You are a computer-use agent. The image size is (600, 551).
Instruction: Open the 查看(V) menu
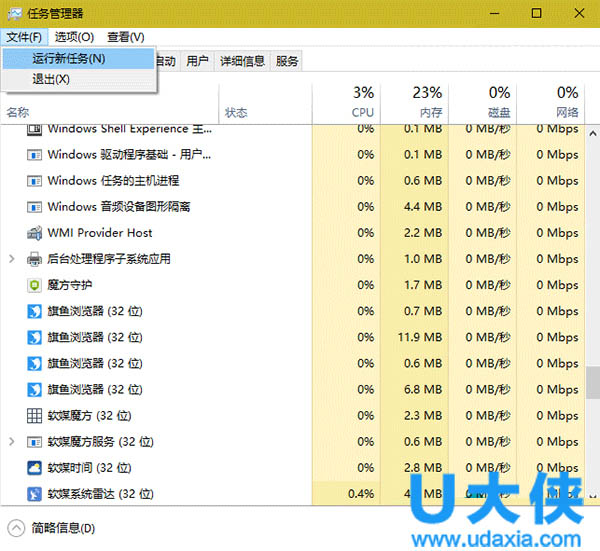(x=126, y=37)
